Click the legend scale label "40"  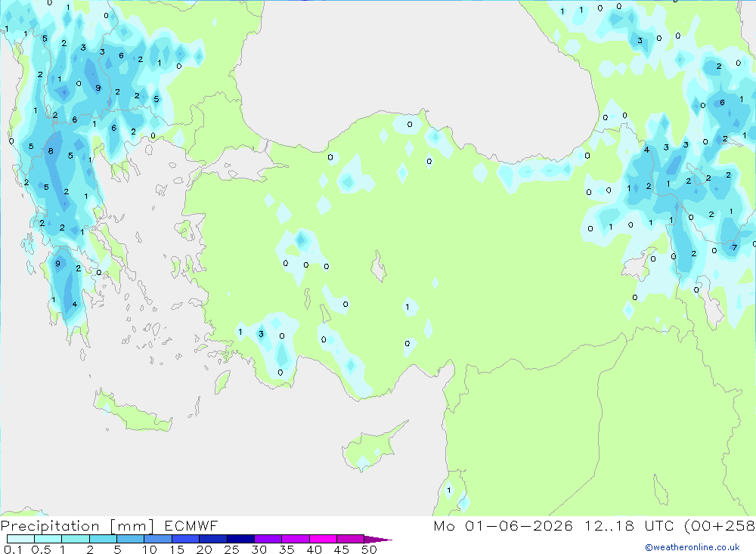(x=314, y=549)
